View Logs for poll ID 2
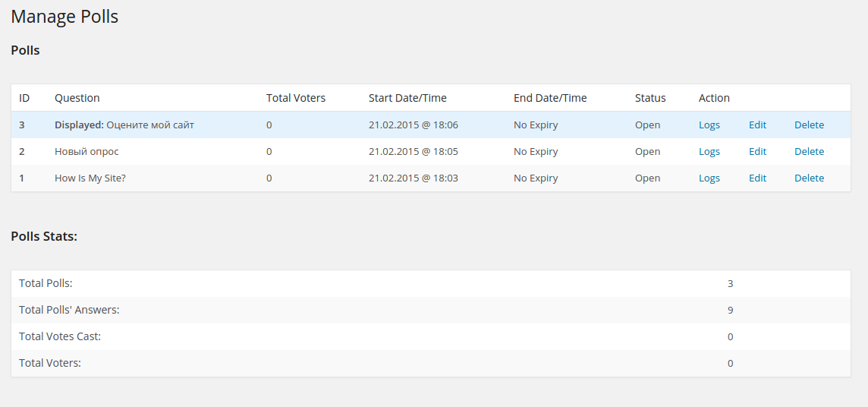Viewport: 868px width, 407px height. click(x=709, y=152)
